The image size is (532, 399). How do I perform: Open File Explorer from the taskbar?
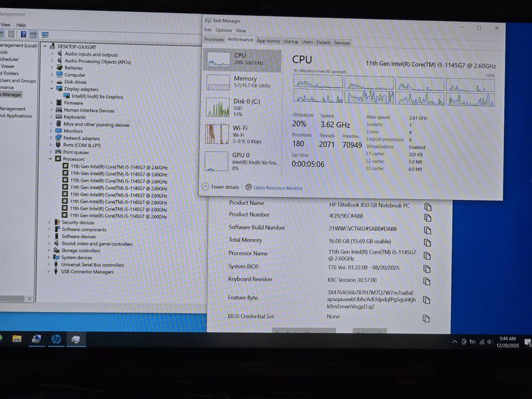pos(17,338)
